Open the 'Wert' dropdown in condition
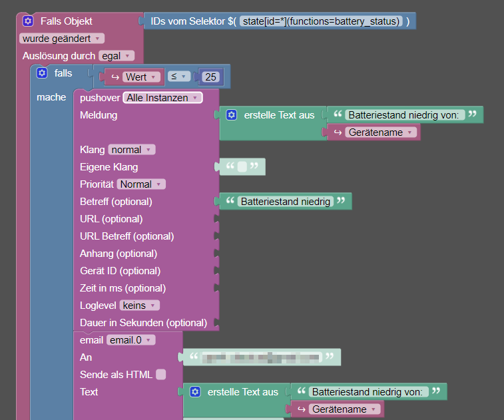 click(x=141, y=77)
